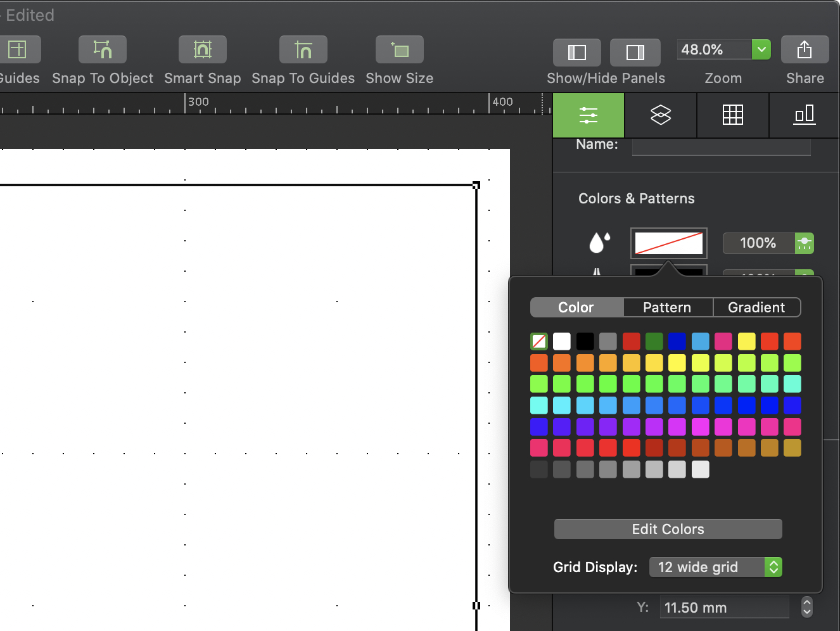Open the fill opacity slider popup
The width and height of the screenshot is (840, 631).
pos(804,243)
